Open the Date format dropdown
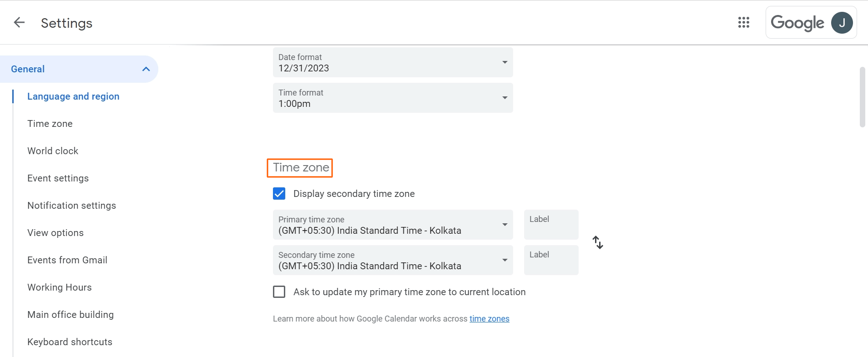Screen dimensions: 868x357 coord(393,63)
